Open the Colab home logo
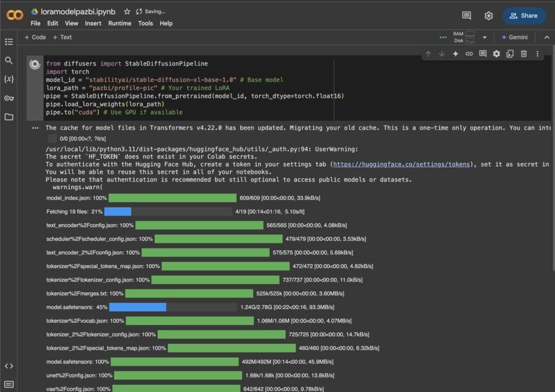This screenshot has height=392, width=555. (15, 15)
